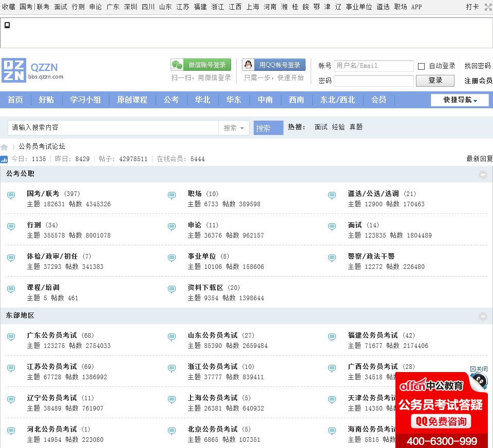Open the search type dropdown

pyautogui.click(x=234, y=128)
